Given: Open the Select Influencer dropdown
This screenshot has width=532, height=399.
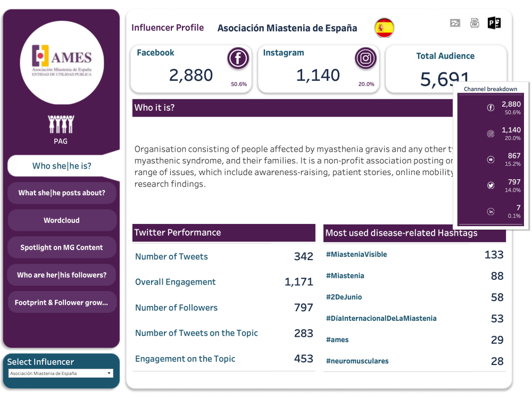Looking at the screenshot, I should click(61, 373).
